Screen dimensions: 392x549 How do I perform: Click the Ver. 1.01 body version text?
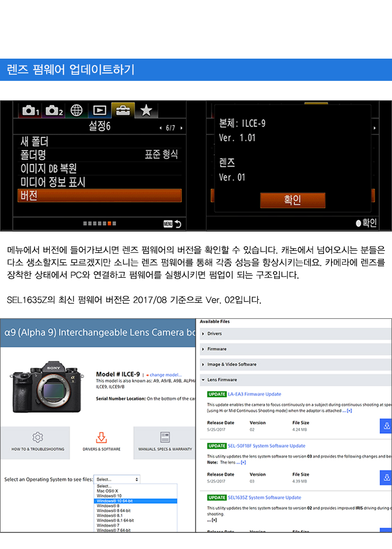tap(238, 138)
